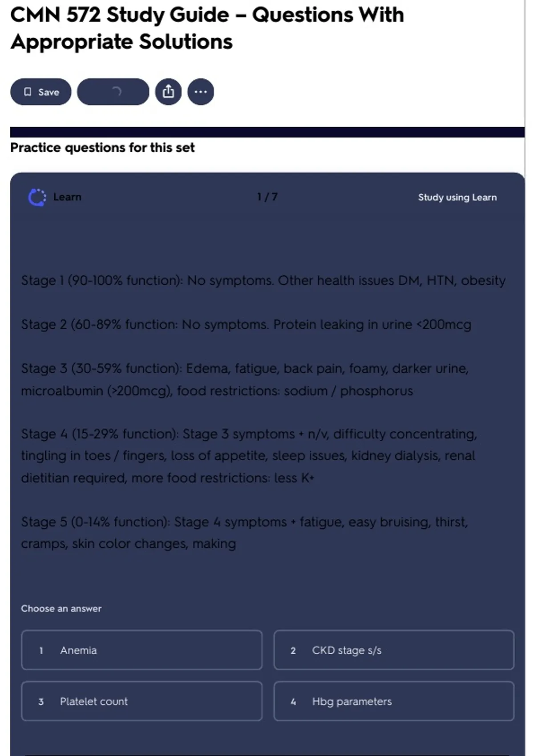Open the share icon button
This screenshot has width=534, height=756.
[168, 92]
